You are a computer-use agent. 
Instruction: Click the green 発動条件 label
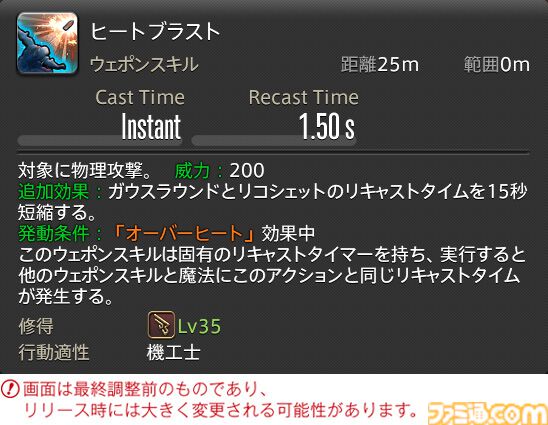tap(53, 233)
